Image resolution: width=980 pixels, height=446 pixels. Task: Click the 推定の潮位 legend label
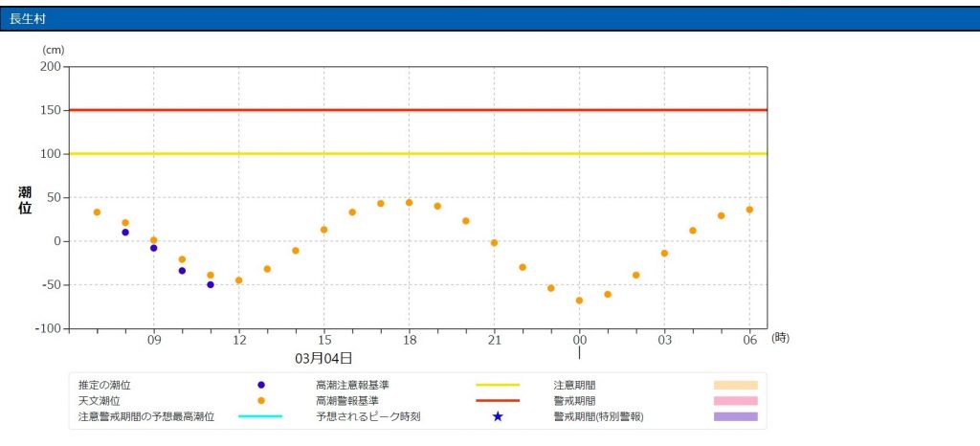point(104,385)
